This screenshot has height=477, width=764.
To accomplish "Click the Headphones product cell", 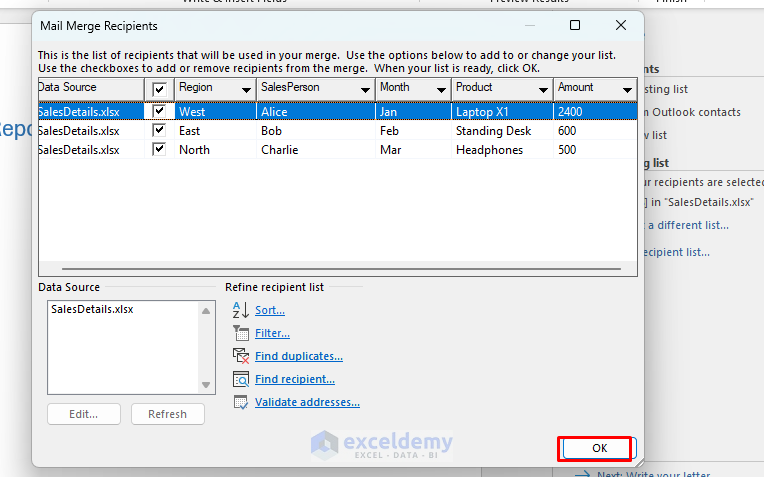I will click(502, 150).
